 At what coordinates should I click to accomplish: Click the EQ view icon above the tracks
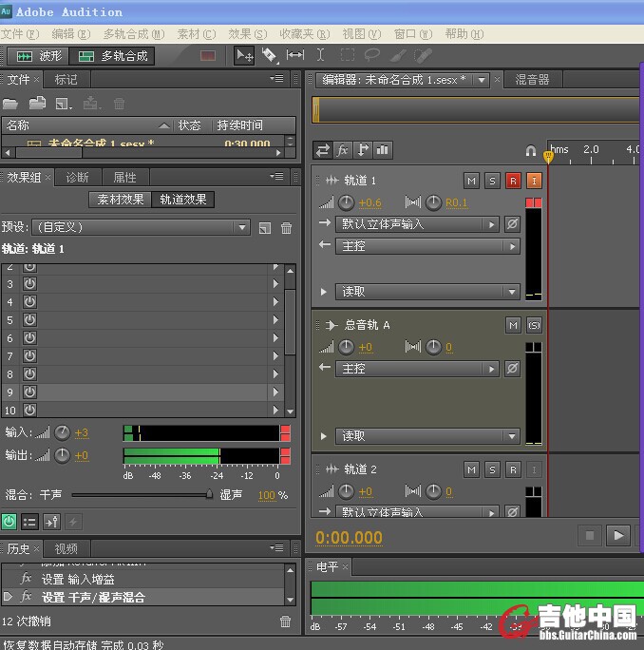click(x=383, y=150)
